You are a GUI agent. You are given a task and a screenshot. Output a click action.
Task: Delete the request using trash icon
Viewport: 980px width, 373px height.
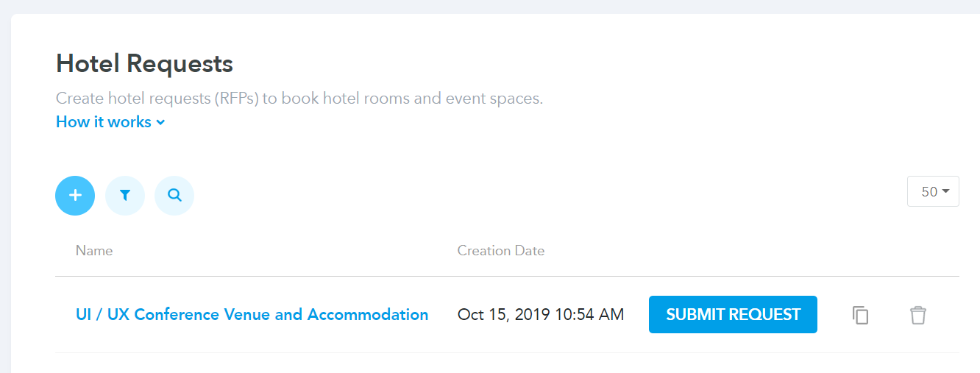(917, 315)
